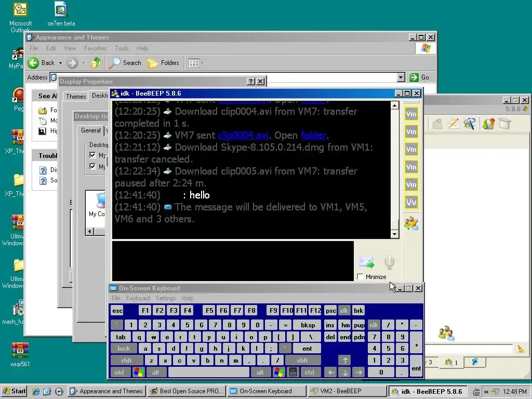The image size is (532, 399).
Task: Tick the Minimize checkbox
Action: point(361,276)
